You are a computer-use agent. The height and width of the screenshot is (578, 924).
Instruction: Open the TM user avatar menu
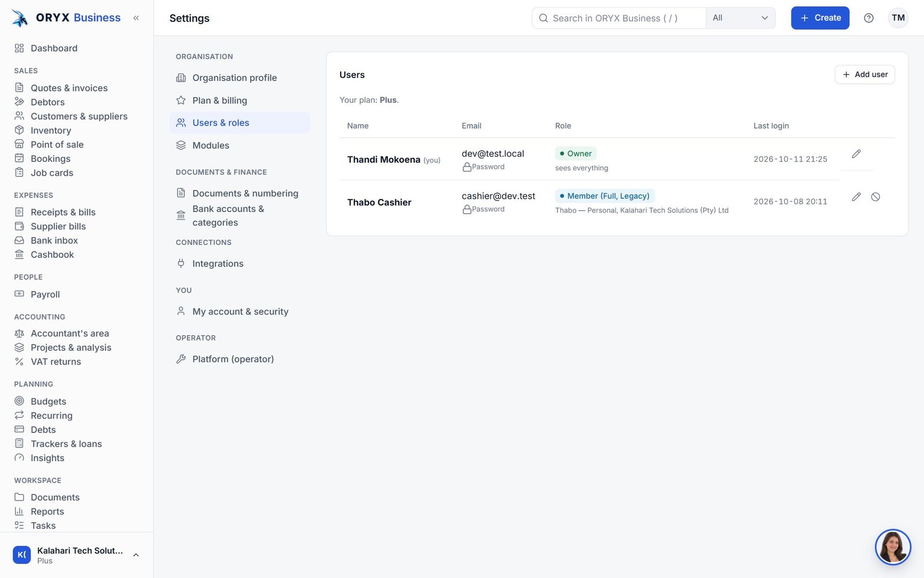pos(898,18)
